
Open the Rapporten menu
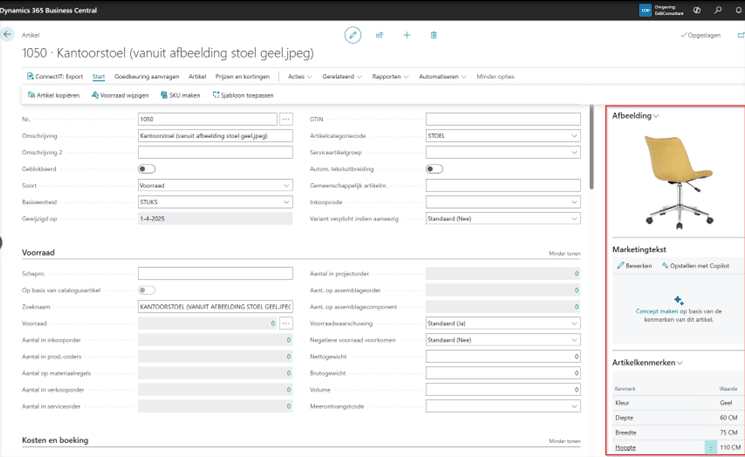390,76
